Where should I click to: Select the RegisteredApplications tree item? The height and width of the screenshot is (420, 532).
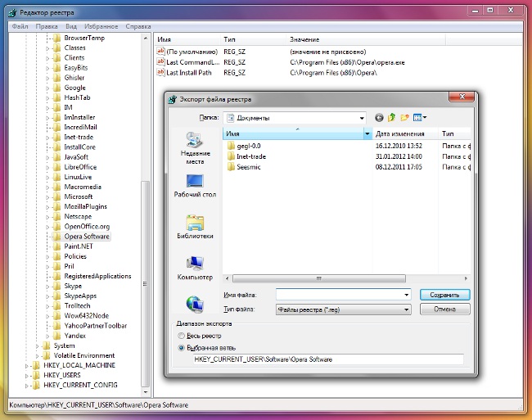coord(97,276)
